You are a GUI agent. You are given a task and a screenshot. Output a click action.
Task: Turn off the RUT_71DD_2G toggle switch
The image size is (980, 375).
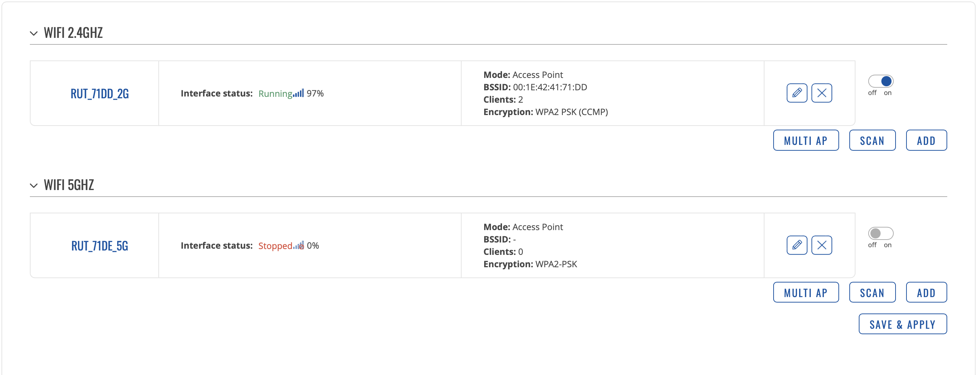880,81
